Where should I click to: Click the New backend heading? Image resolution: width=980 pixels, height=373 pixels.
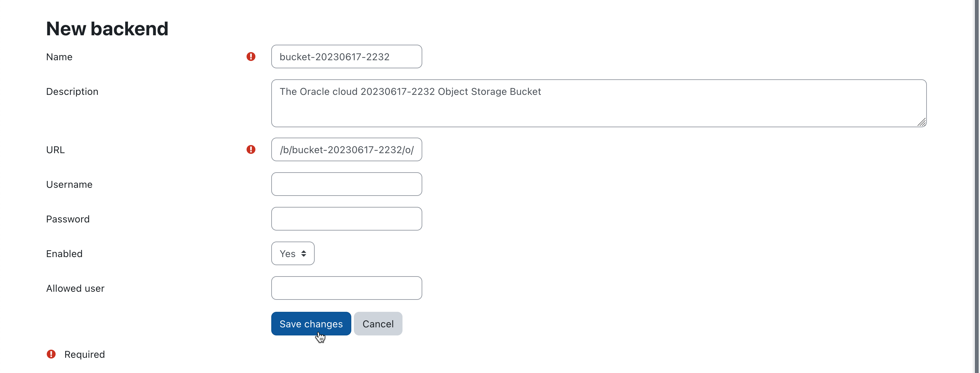coord(107,28)
